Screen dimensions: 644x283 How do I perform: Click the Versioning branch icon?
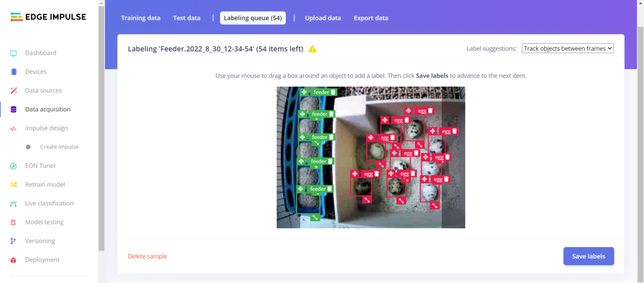[13, 241]
